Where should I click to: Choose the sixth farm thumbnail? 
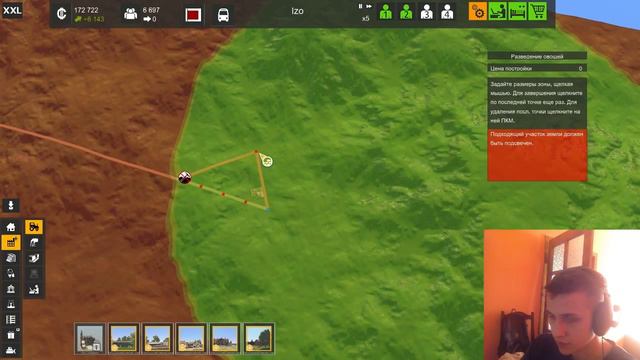(259, 338)
